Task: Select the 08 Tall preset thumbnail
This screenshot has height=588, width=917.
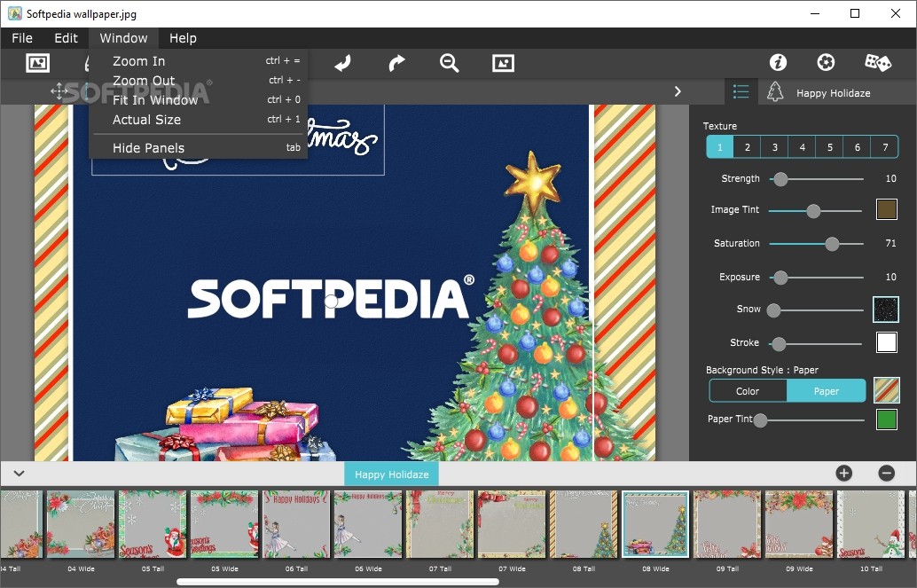Action: point(584,524)
